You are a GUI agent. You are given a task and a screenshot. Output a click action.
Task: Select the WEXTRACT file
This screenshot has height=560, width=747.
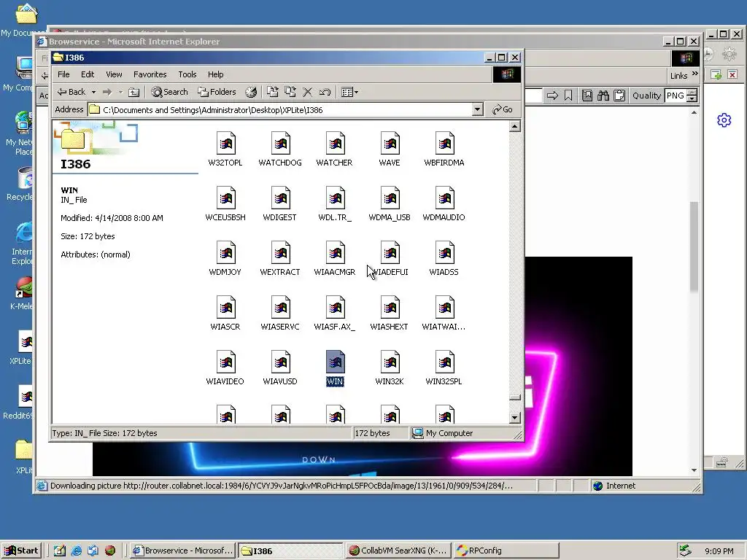coord(280,259)
